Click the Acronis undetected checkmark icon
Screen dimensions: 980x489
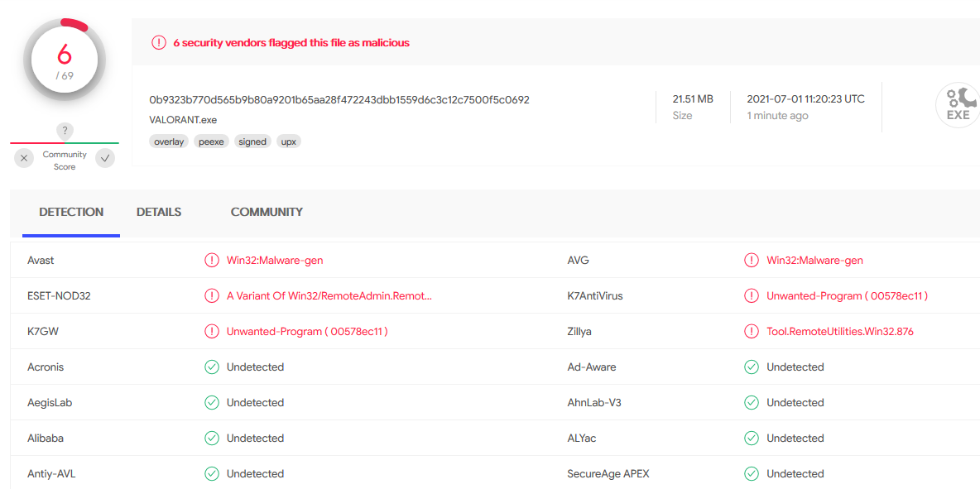[x=212, y=367]
